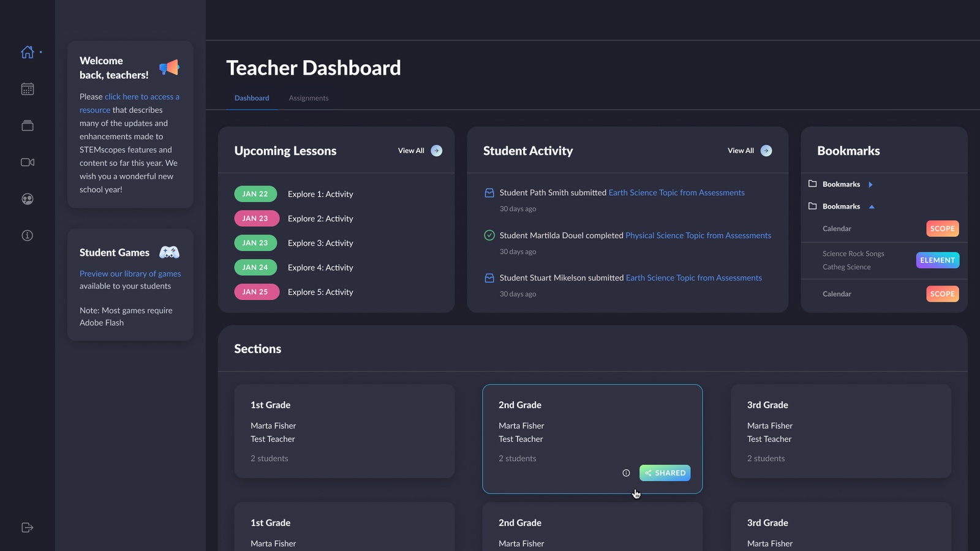This screenshot has width=980, height=551.
Task: Click the stacked layers sidebar icon
Action: 28,126
